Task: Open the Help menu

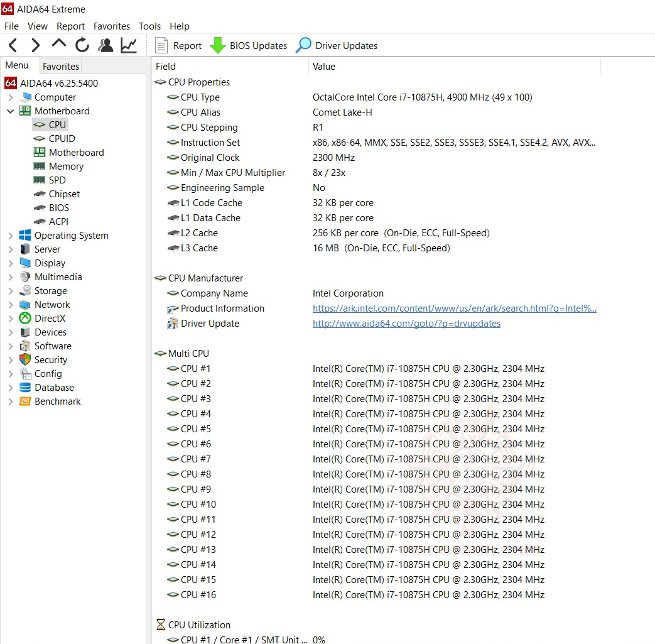Action: 179,26
